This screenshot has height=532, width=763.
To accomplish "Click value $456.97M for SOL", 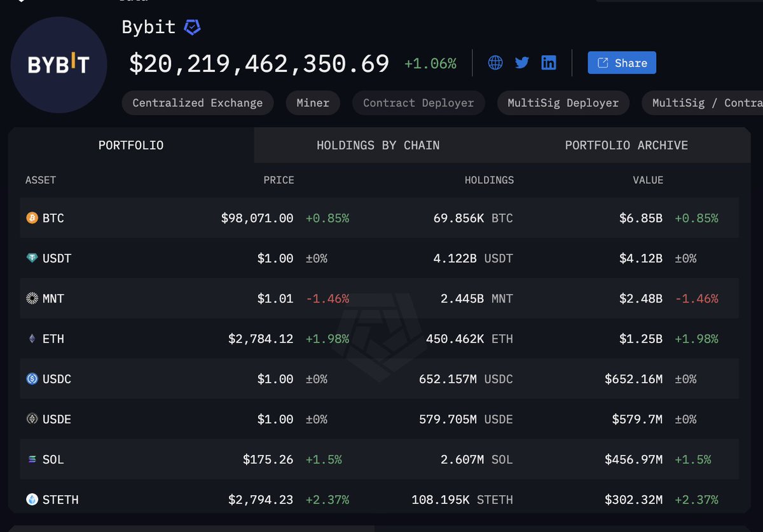I will (634, 459).
